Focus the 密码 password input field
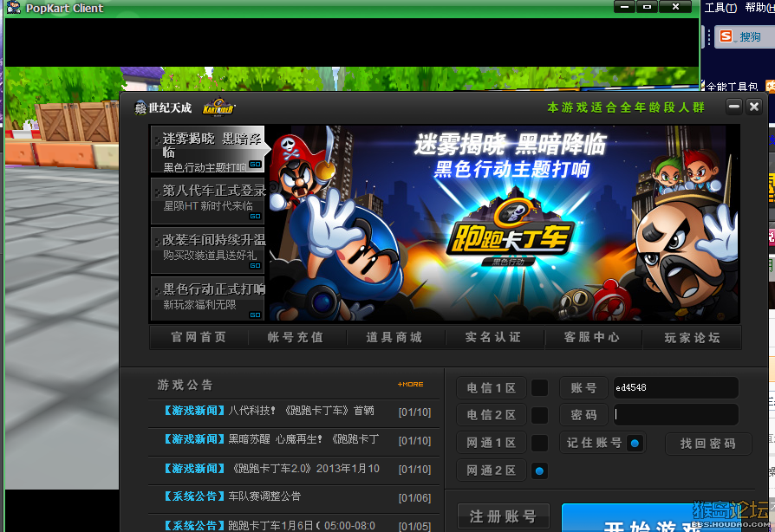This screenshot has height=532, width=775. pos(675,415)
